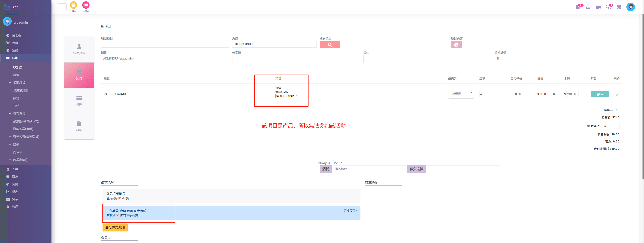Open the 數量:74 / 批號 batch dropdown
The width and height of the screenshot is (644, 243).
(x=287, y=96)
